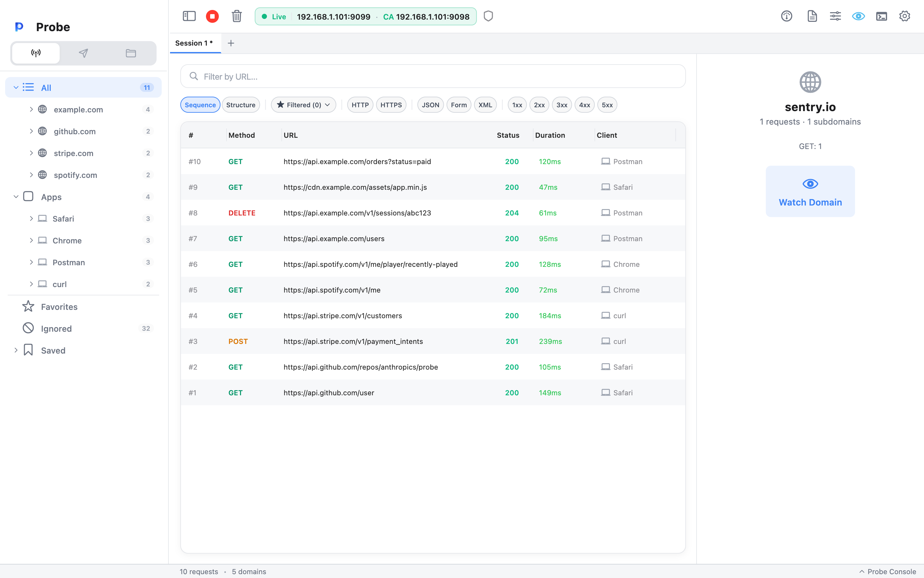Image resolution: width=924 pixels, height=578 pixels.
Task: Click the large sentry.io globe icon
Action: 810,82
